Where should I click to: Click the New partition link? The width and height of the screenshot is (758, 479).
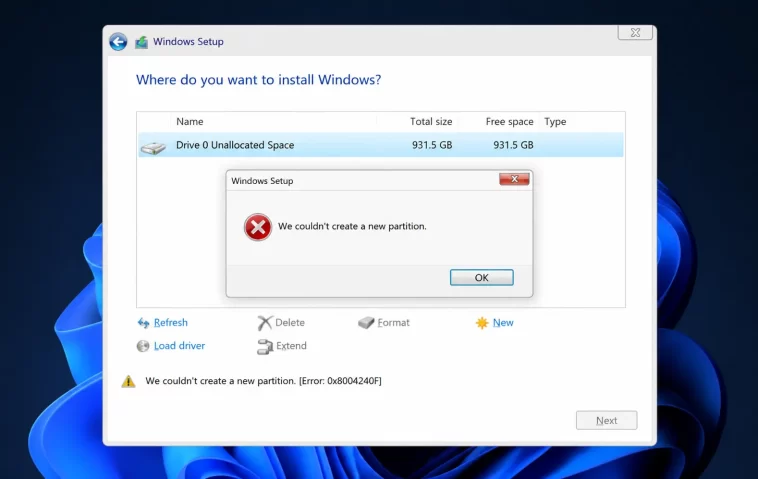click(x=503, y=322)
